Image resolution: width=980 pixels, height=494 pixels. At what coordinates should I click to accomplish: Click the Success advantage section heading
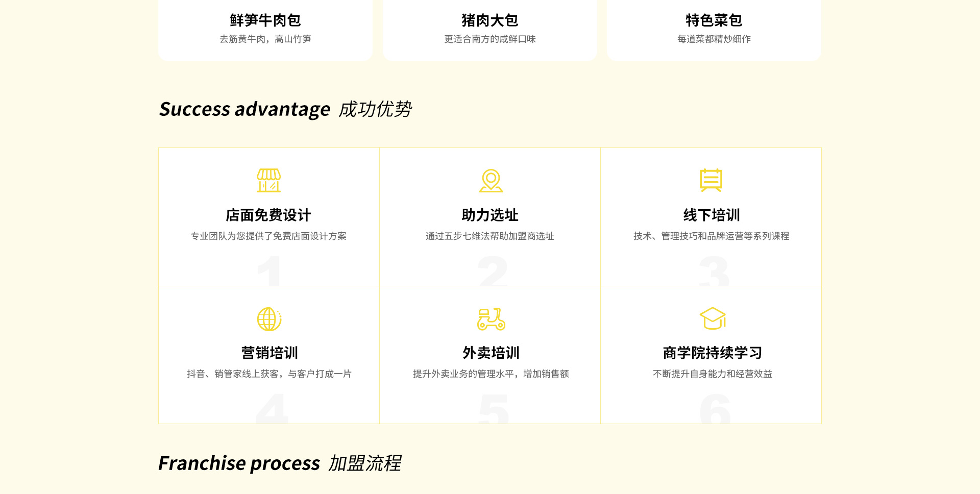click(244, 109)
